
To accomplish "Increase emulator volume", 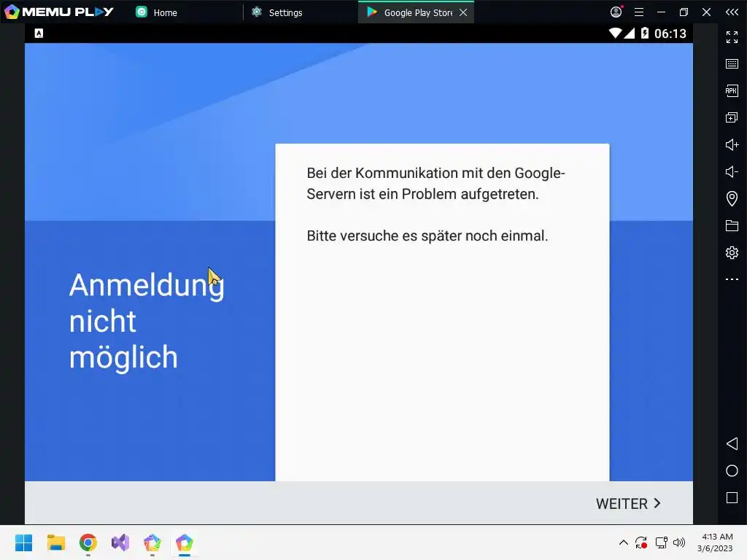I will click(732, 144).
